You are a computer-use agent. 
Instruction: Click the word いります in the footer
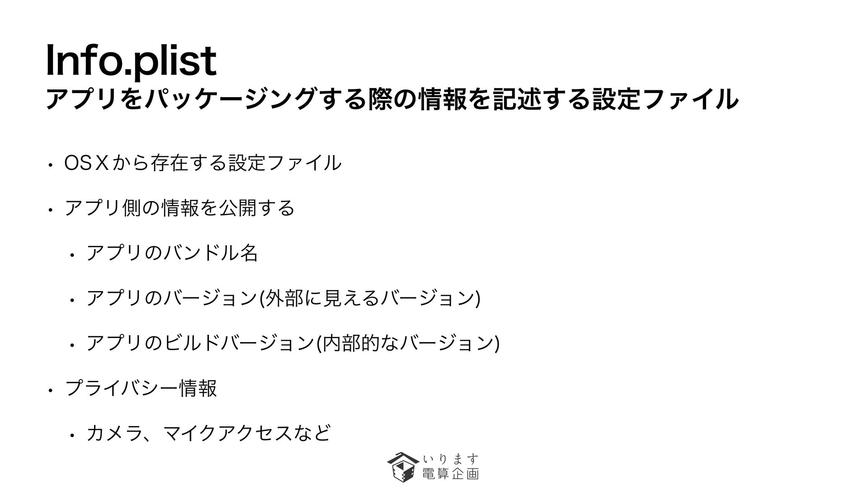(x=450, y=460)
